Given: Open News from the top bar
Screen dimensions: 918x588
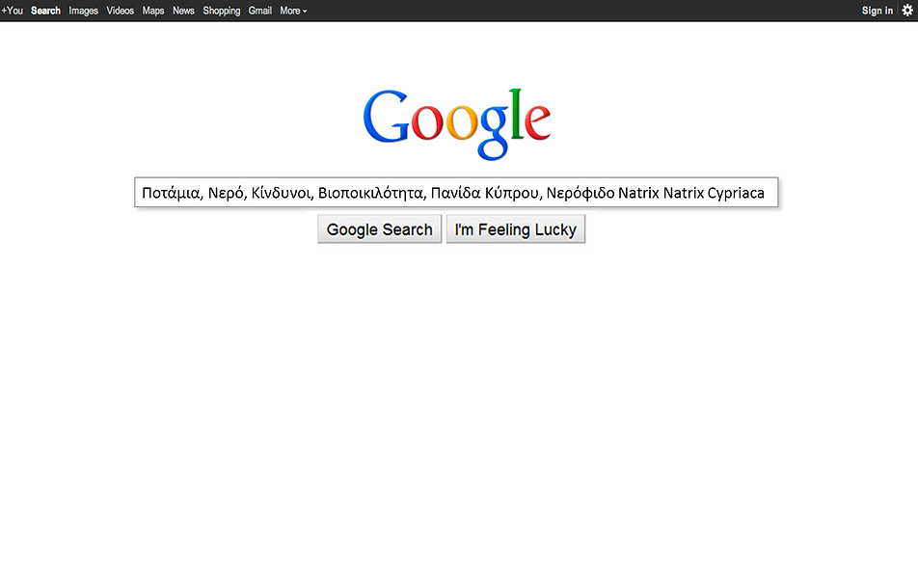Looking at the screenshot, I should (x=183, y=11).
